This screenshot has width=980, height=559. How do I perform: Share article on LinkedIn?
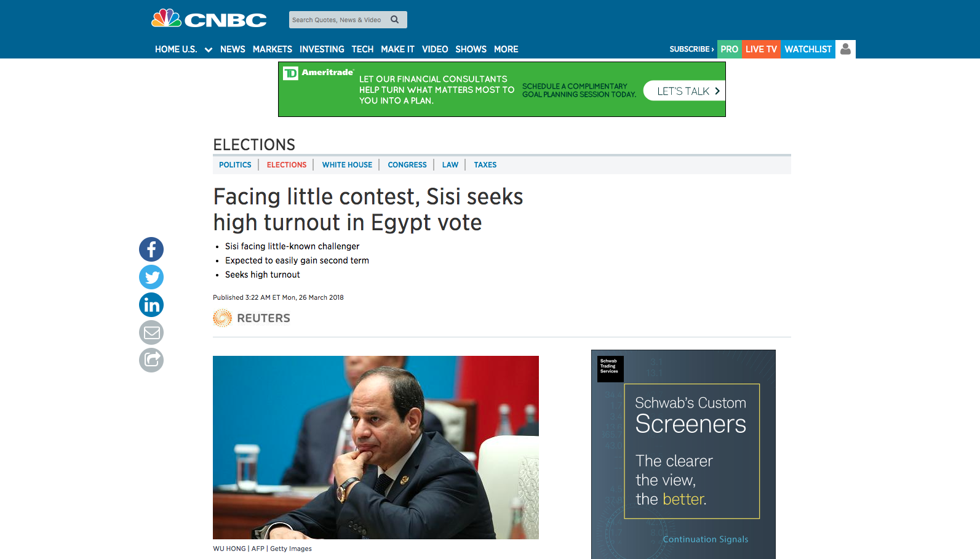pyautogui.click(x=151, y=305)
